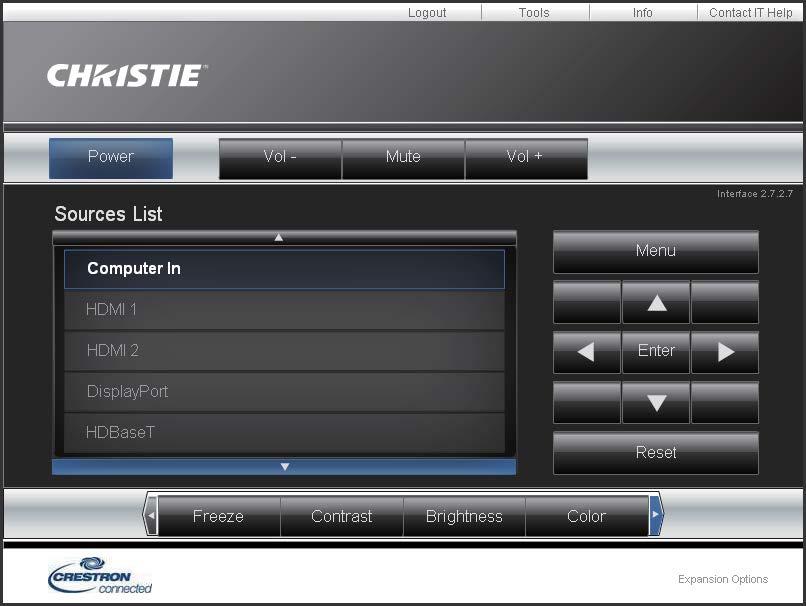Click the down arrow navigation button
The height and width of the screenshot is (606, 806).
tap(656, 402)
